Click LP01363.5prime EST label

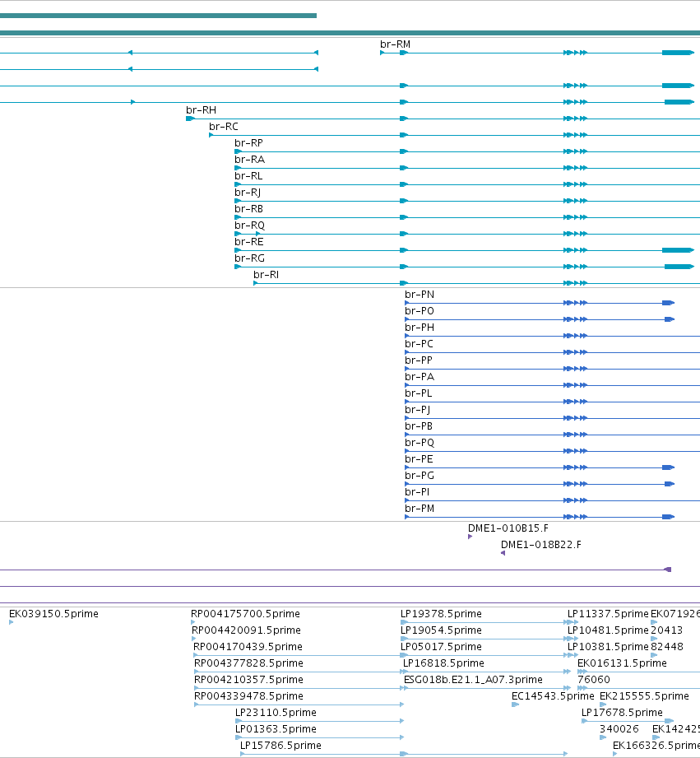276,728
